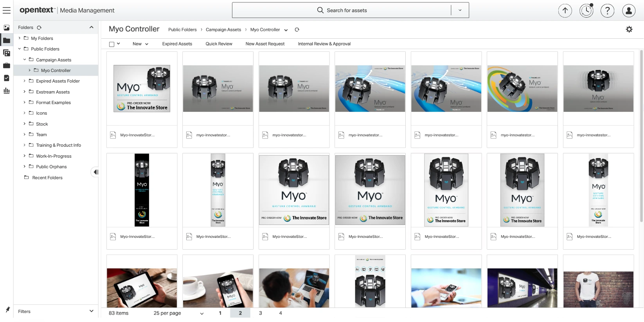The height and width of the screenshot is (322, 644).
Task: Open the selection options arrow beside checkbox
Action: pyautogui.click(x=118, y=44)
